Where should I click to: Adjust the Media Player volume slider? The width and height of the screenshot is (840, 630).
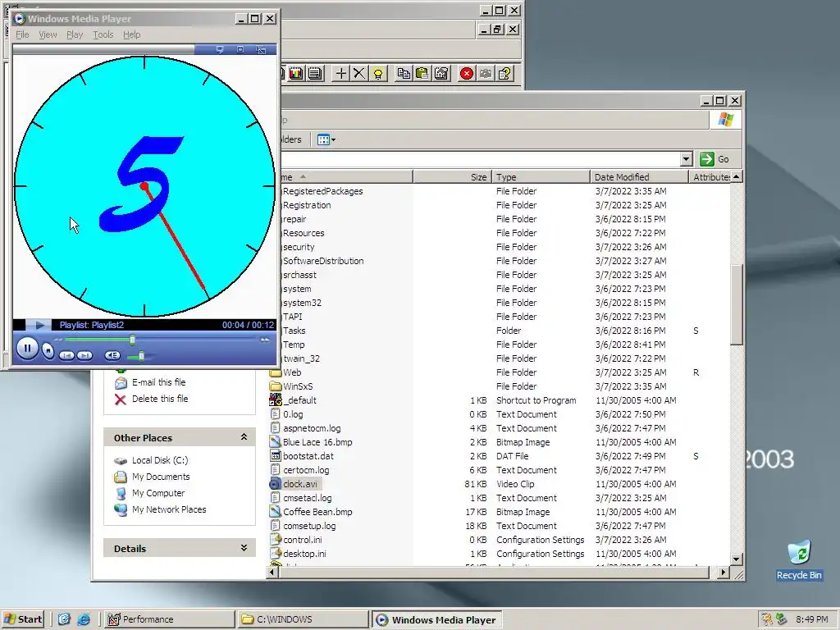pyautogui.click(x=141, y=356)
